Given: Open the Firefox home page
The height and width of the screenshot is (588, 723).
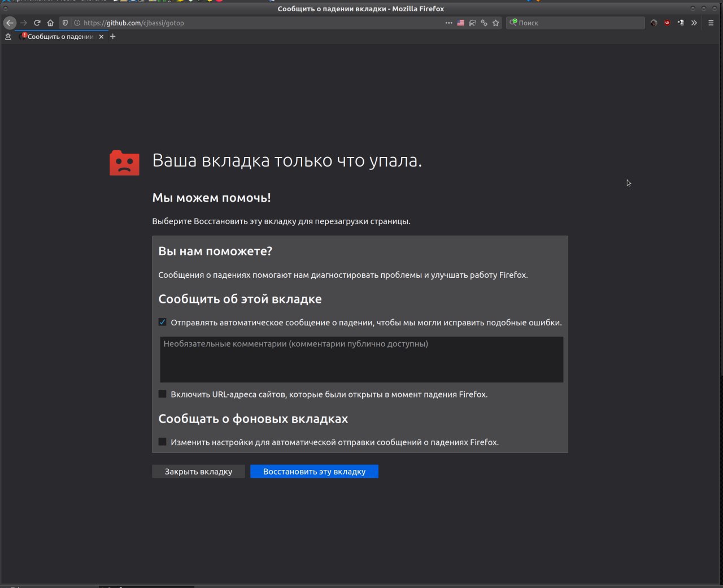Looking at the screenshot, I should (50, 23).
